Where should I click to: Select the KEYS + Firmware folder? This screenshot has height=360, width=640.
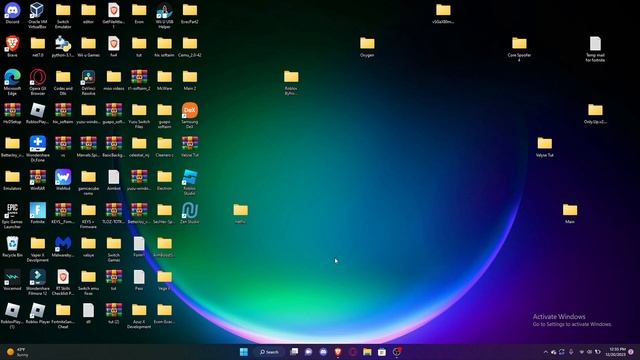88,216
